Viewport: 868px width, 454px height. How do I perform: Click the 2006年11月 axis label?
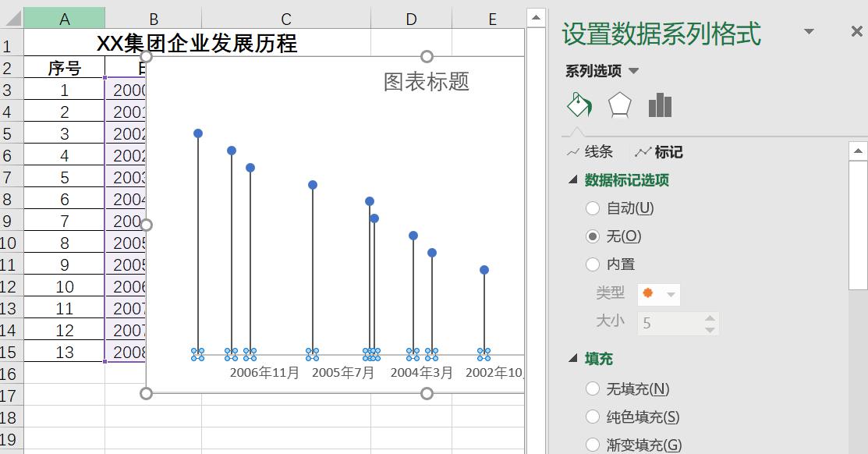point(264,373)
